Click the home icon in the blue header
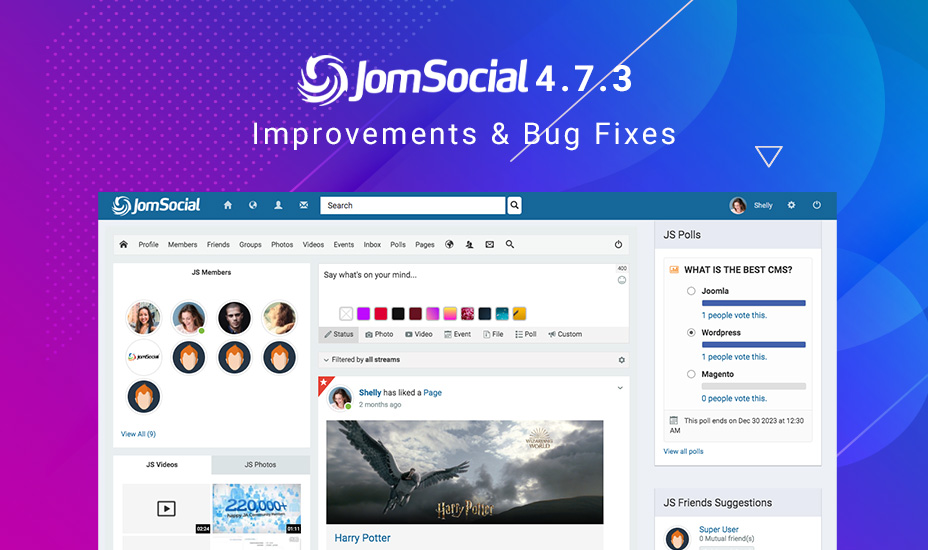The width and height of the screenshot is (928, 550). coord(228,205)
